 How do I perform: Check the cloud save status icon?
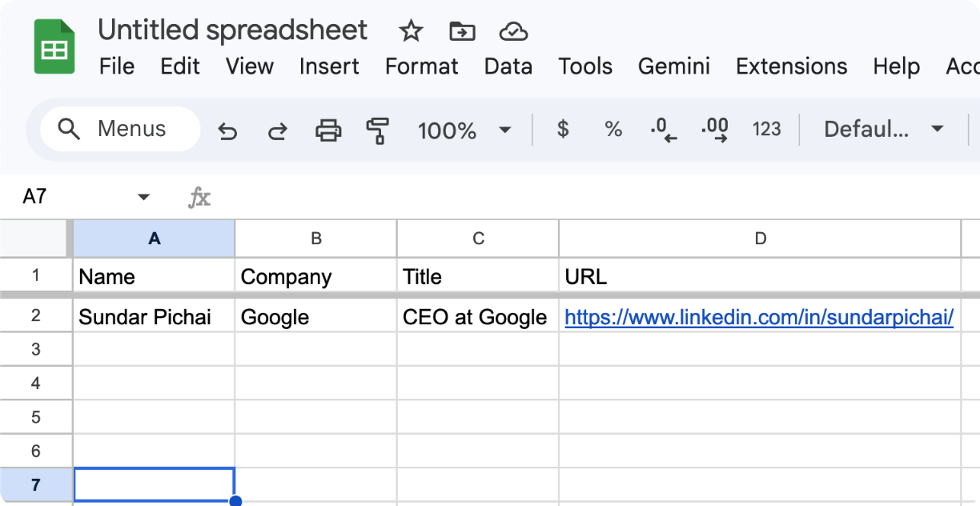point(513,31)
